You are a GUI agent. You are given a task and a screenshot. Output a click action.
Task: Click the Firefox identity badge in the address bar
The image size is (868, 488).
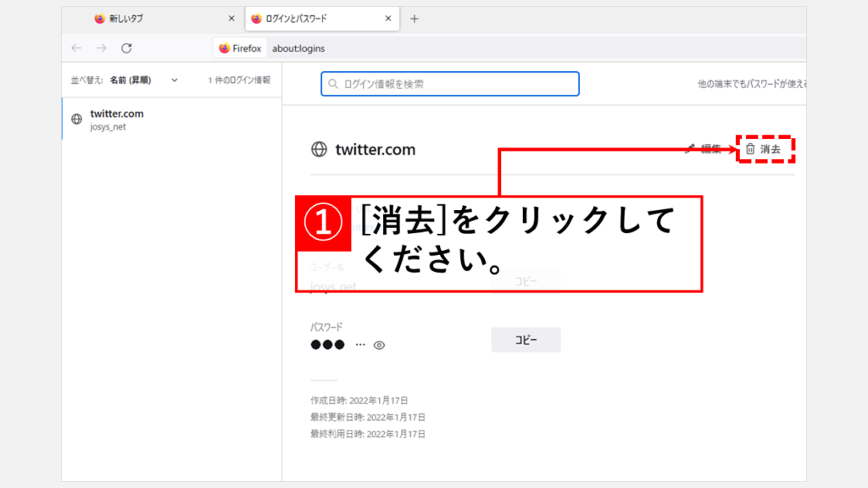[241, 48]
